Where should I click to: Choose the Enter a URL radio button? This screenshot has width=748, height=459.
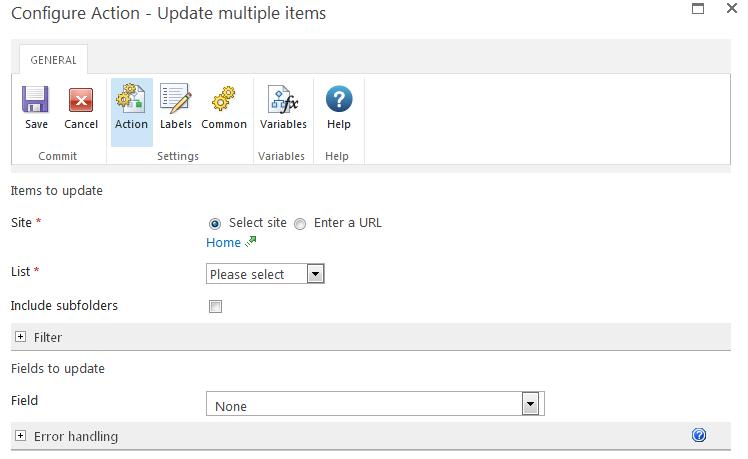click(300, 223)
